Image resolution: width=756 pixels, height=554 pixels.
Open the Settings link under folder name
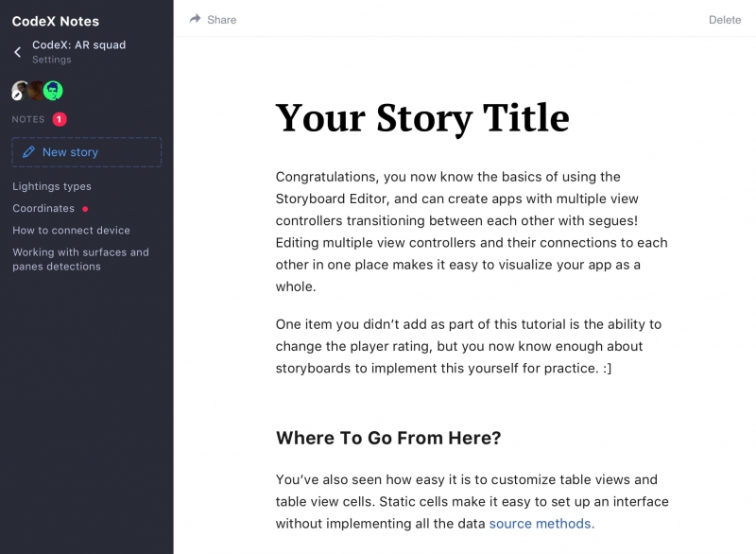pyautogui.click(x=51, y=60)
